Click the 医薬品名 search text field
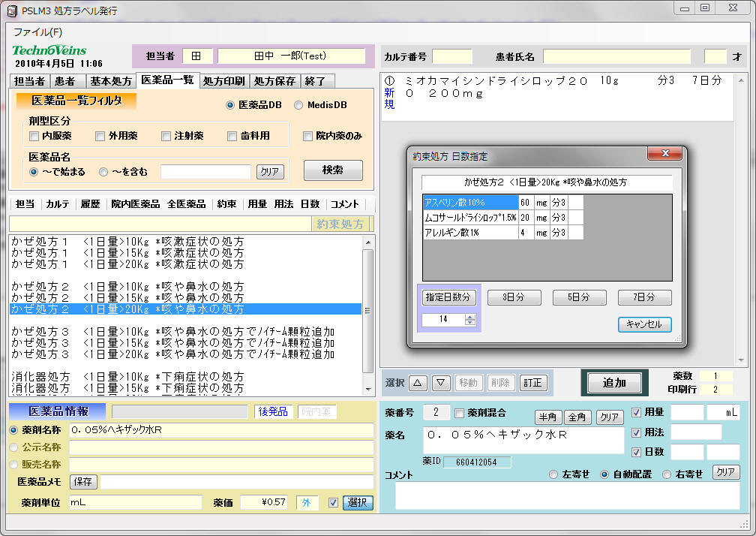Image resolution: width=756 pixels, height=536 pixels. [x=205, y=172]
